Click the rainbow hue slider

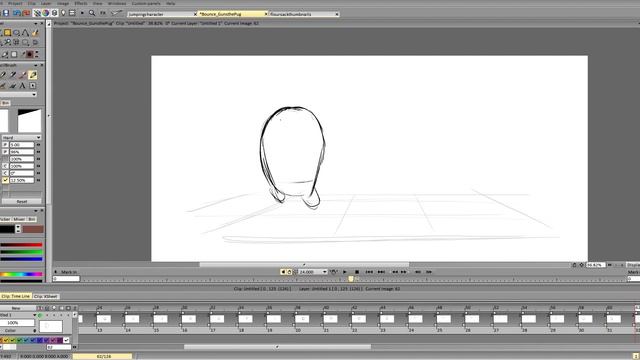(x=21, y=274)
